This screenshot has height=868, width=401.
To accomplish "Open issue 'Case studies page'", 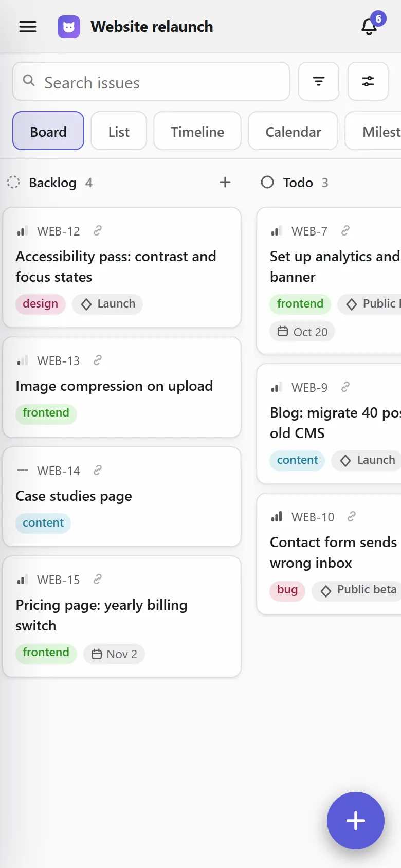I will 74,496.
